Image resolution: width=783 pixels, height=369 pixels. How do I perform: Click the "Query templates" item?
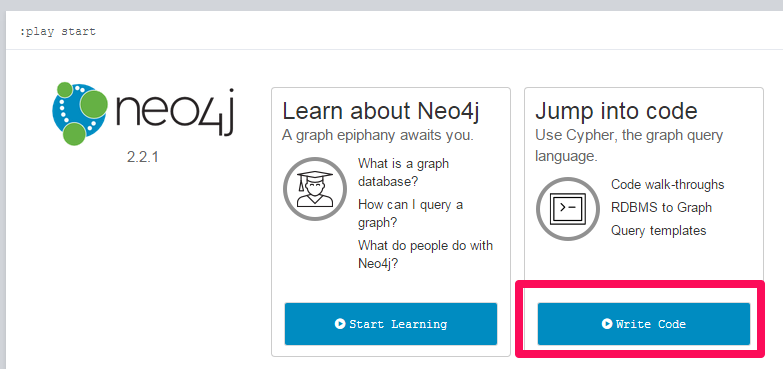[659, 231]
